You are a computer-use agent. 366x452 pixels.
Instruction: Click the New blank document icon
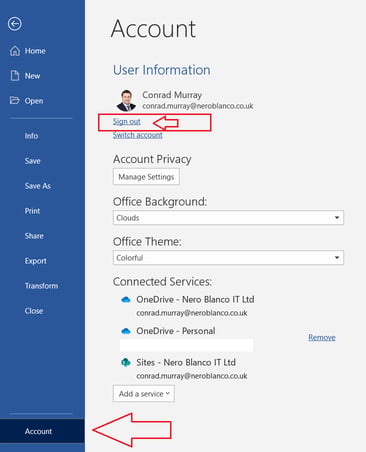pyautogui.click(x=15, y=76)
